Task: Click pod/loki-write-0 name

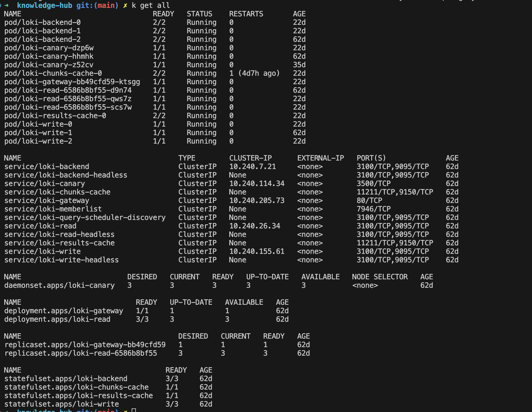Action: click(38, 124)
